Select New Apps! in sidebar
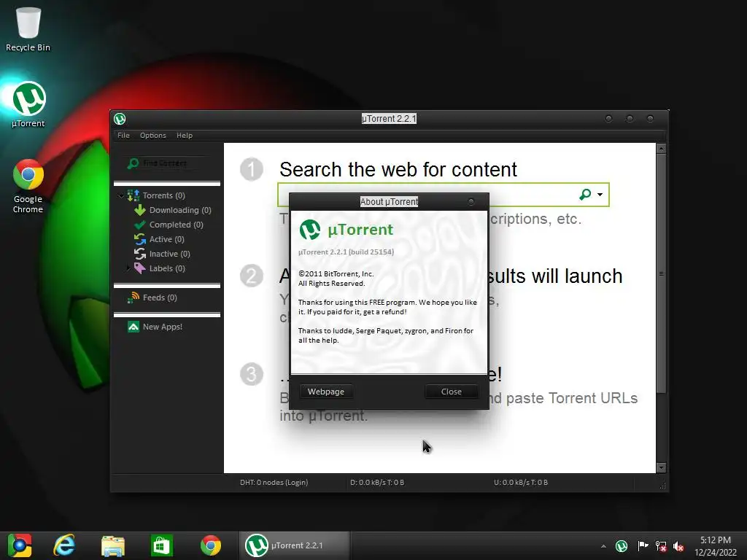This screenshot has width=747, height=560. click(163, 327)
